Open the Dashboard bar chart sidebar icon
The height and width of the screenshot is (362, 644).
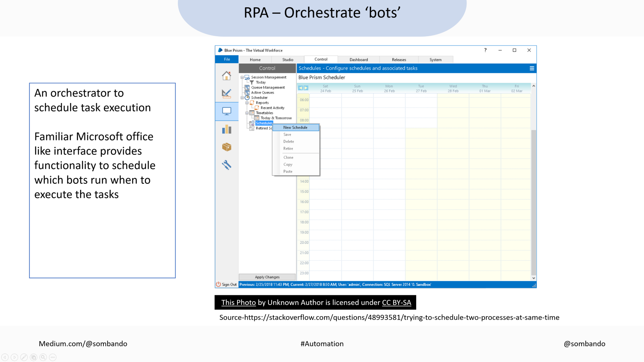coord(227,129)
